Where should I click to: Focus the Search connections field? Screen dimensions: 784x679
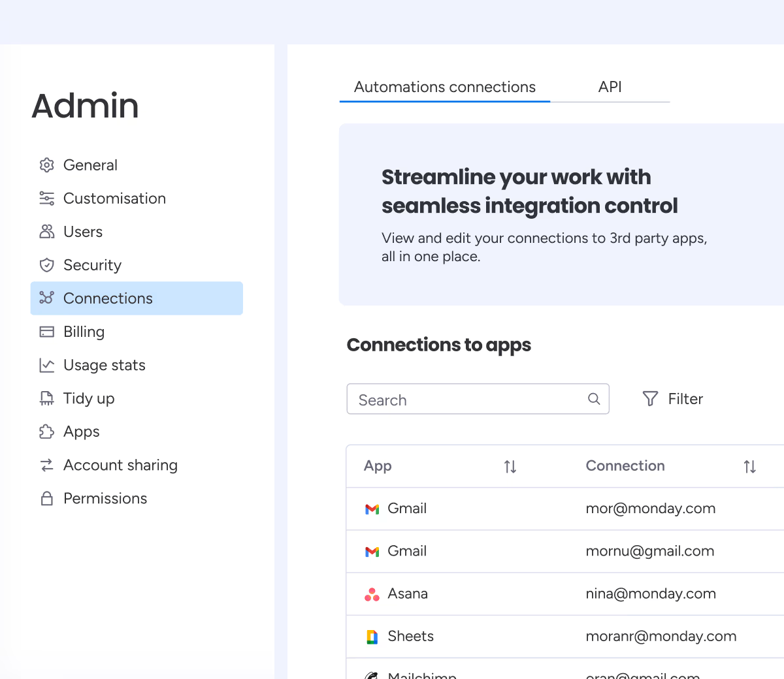[x=478, y=399]
